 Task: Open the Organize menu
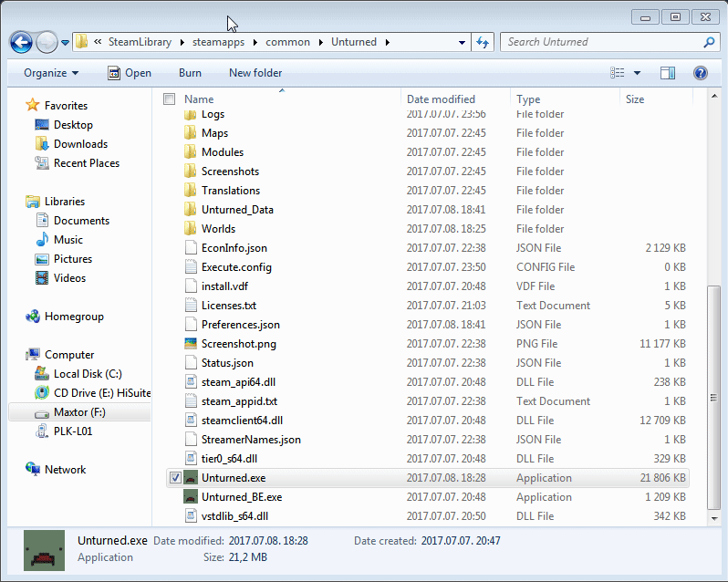click(51, 73)
